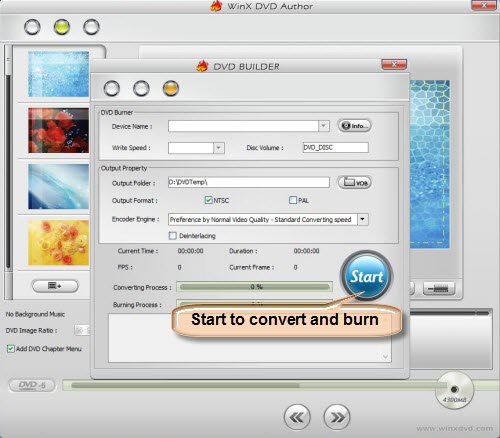Image resolution: width=500 pixels, height=438 pixels.
Task: Close the DVD Builder dialog
Action: 394,64
